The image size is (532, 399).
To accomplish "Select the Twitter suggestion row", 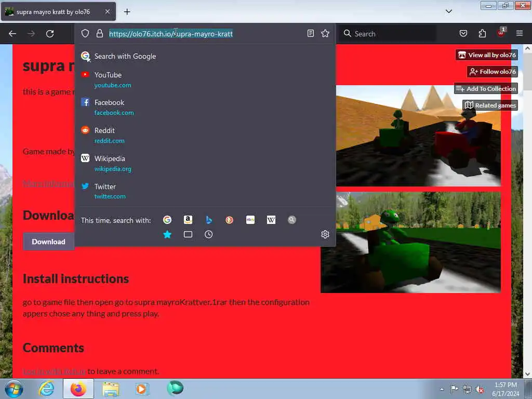I will [205, 191].
